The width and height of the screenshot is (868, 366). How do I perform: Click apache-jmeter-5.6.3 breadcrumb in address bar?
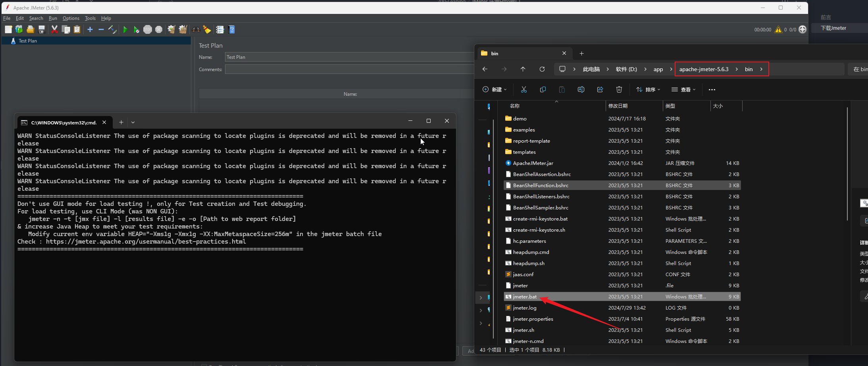[704, 69]
